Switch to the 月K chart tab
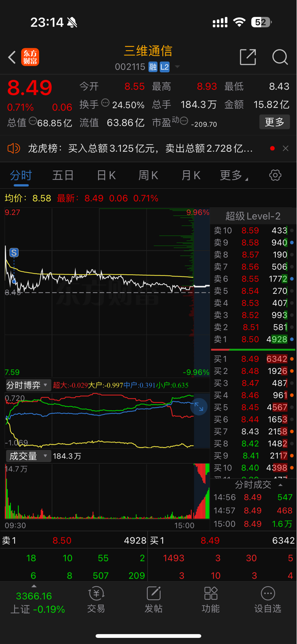The image size is (297, 644). click(x=191, y=175)
